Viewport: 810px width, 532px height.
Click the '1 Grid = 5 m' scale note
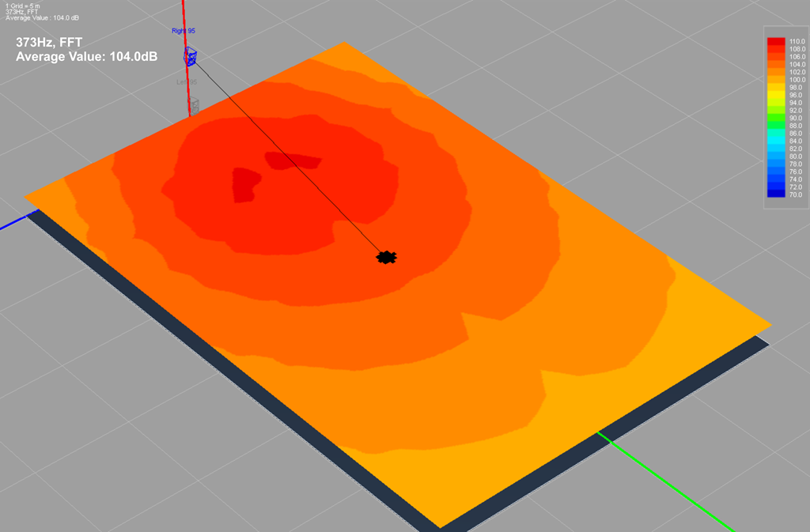(x=23, y=6)
